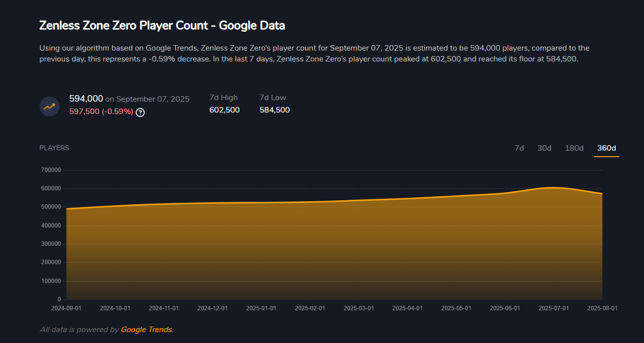
Task: Show the 180d chart range
Action: tap(574, 148)
